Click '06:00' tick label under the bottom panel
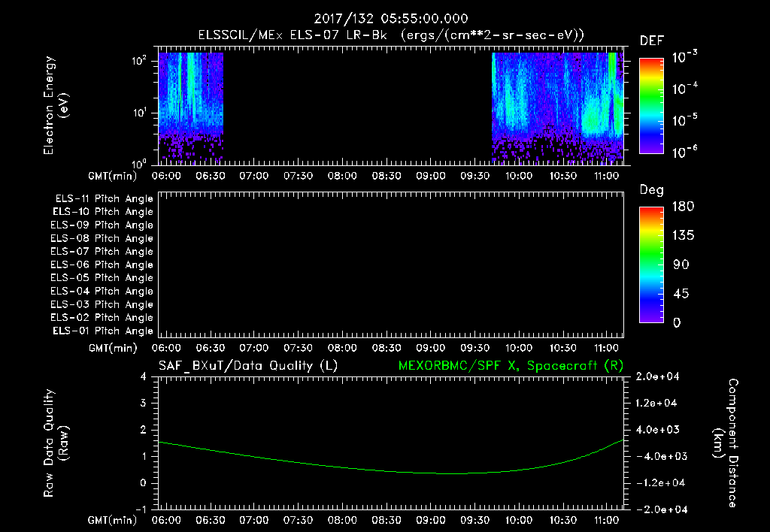Viewport: 770px width, 532px height. click(166, 520)
